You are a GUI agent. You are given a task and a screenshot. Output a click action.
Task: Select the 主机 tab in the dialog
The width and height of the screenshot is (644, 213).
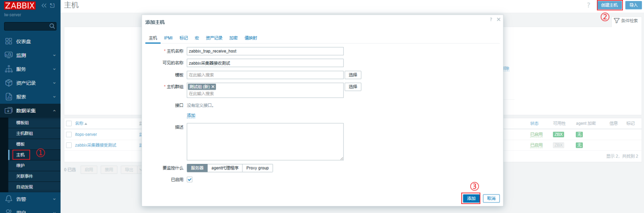click(x=153, y=38)
